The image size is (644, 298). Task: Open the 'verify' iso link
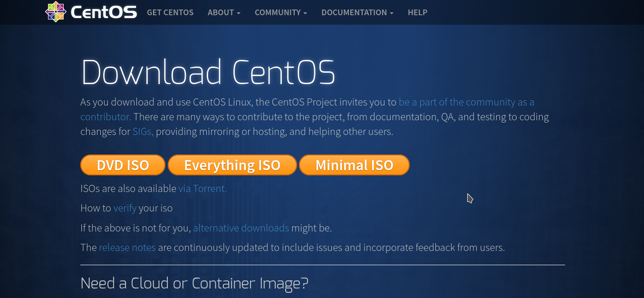(125, 208)
